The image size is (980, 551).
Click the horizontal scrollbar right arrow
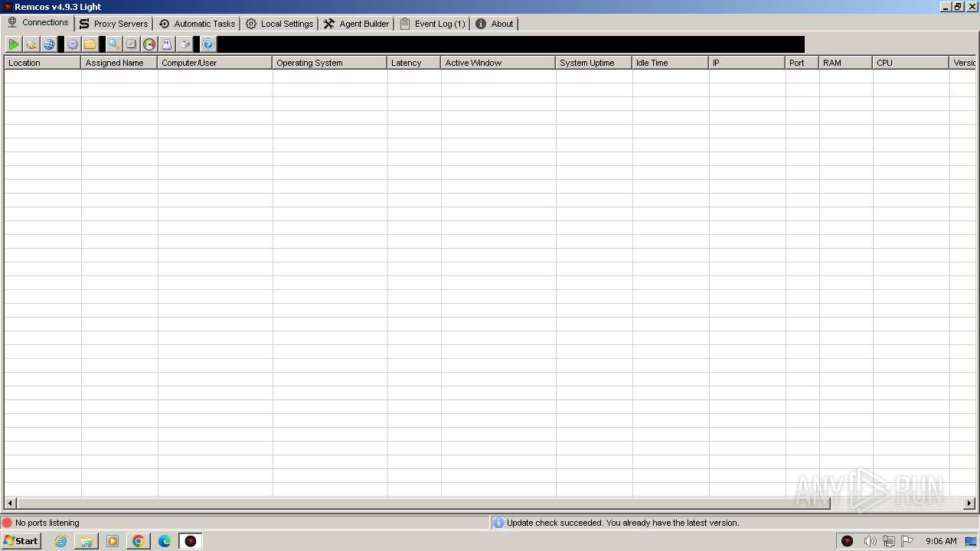tap(969, 503)
